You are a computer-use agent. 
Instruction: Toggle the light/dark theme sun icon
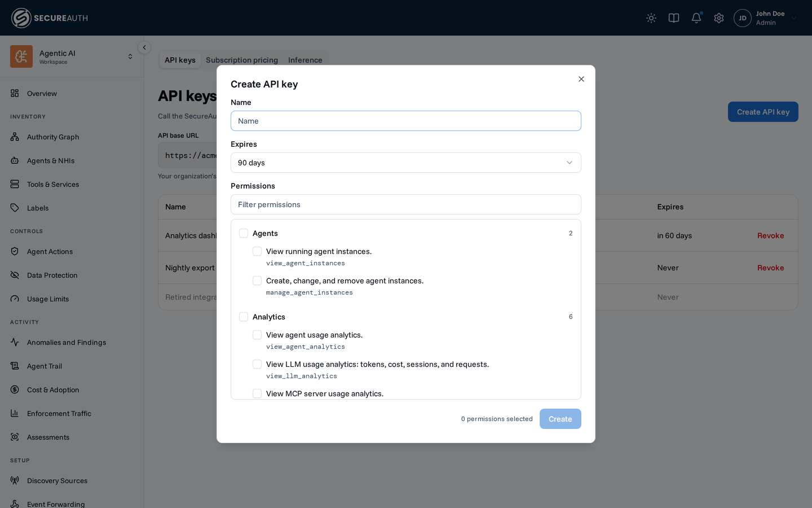coord(651,18)
